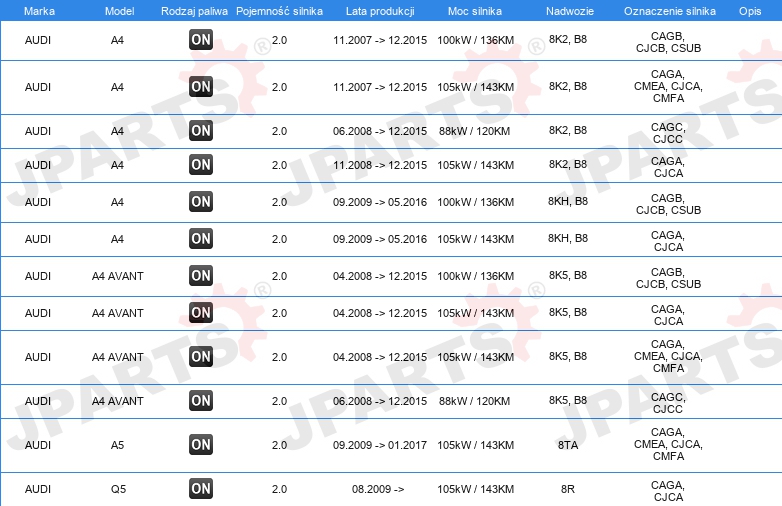
Task: Click 'A4 AVANT' in the 88kW/120KM row
Action: pyautogui.click(x=118, y=401)
